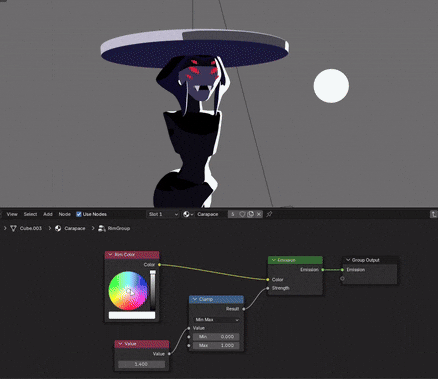The width and height of the screenshot is (438, 379).
Task: Select the Emission node header
Action: click(x=295, y=260)
